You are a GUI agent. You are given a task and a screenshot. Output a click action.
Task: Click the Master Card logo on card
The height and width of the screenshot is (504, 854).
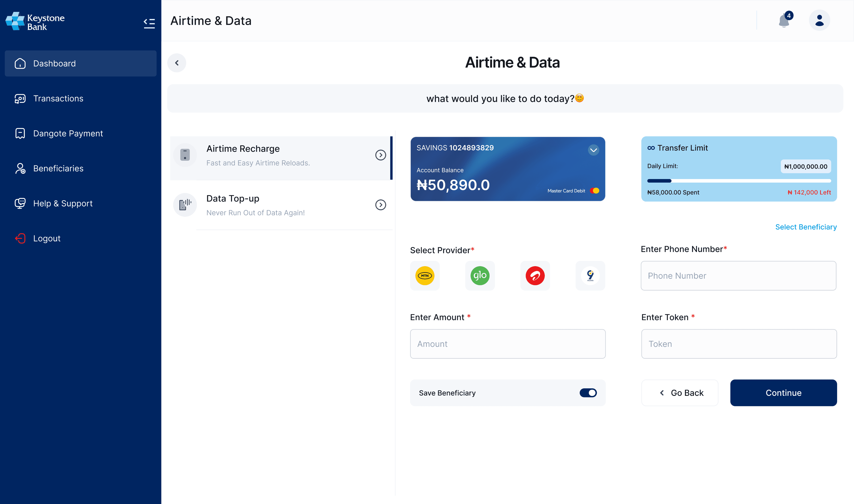pyautogui.click(x=594, y=191)
